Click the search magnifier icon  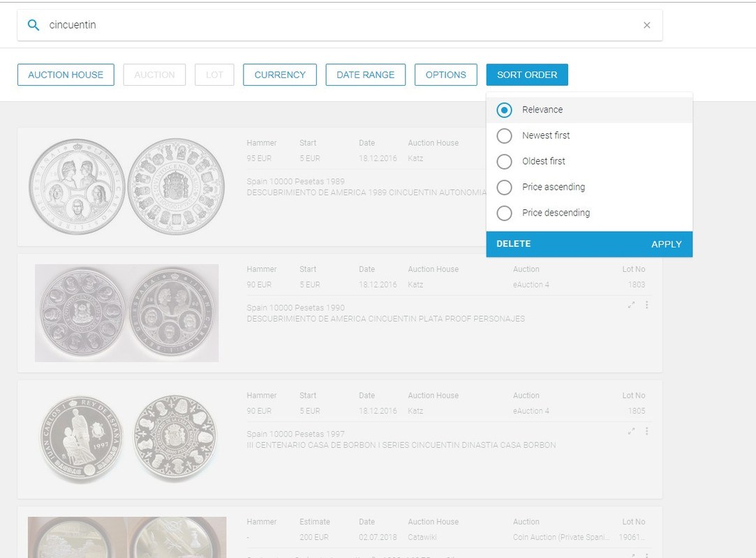point(34,25)
